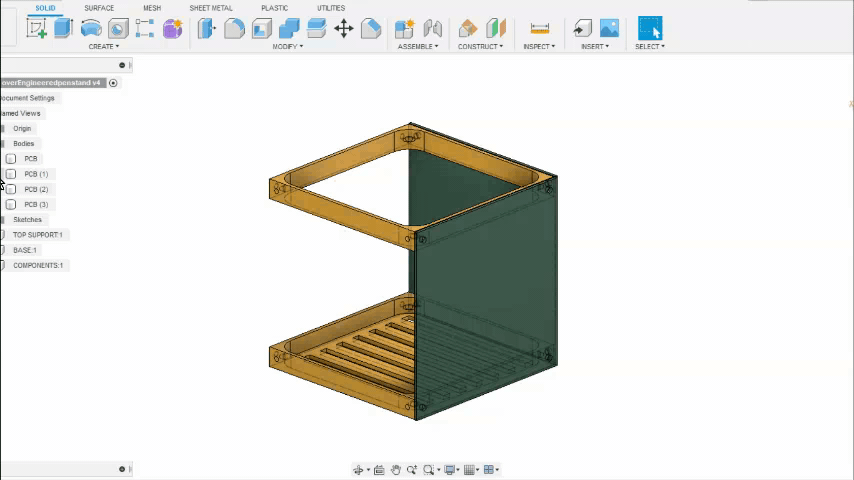854x480 pixels.
Task: Select the Joint tool icon
Action: point(432,28)
